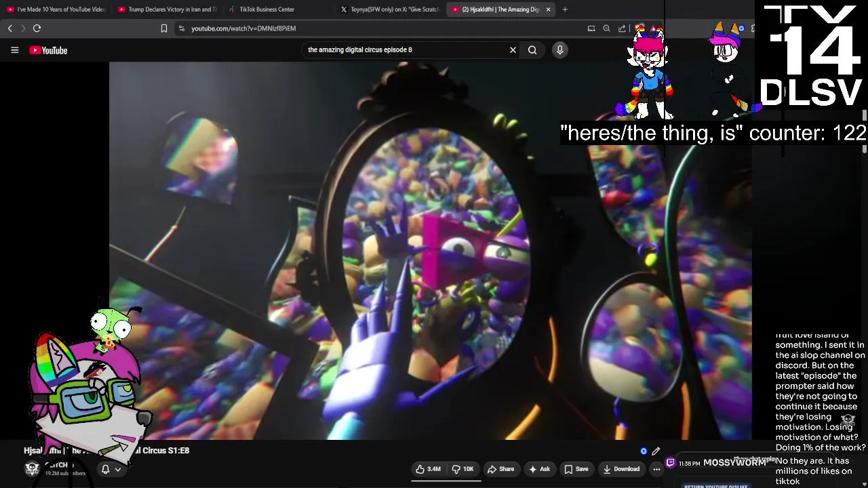Click the YouTube search magnifier button

532,49
